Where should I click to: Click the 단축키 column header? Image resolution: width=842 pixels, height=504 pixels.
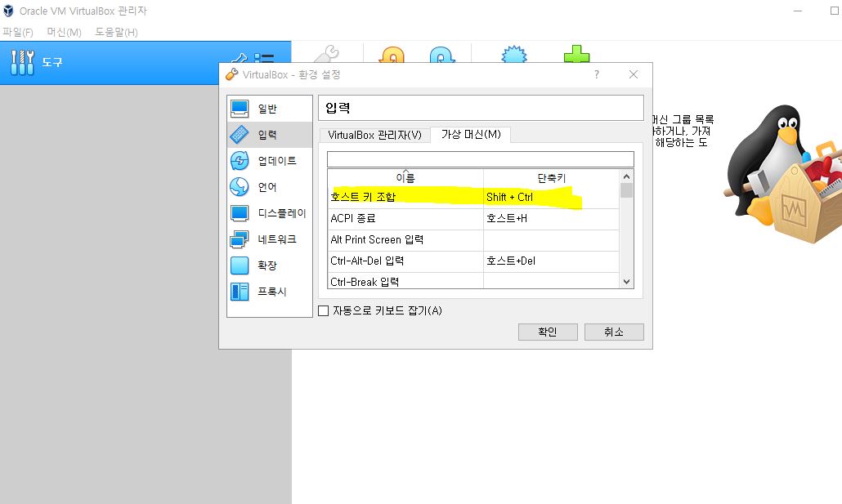pyautogui.click(x=551, y=177)
